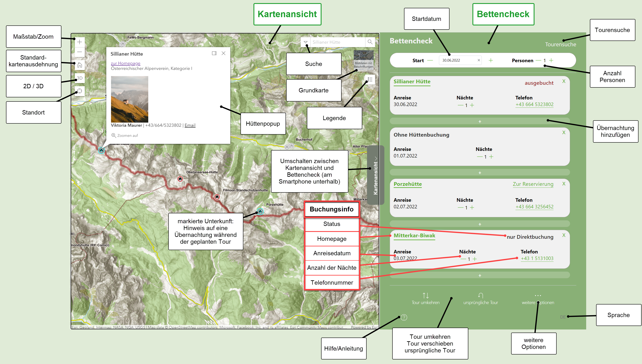
Task: Select Obstansersee-Hütte marker on map
Action: tap(180, 179)
